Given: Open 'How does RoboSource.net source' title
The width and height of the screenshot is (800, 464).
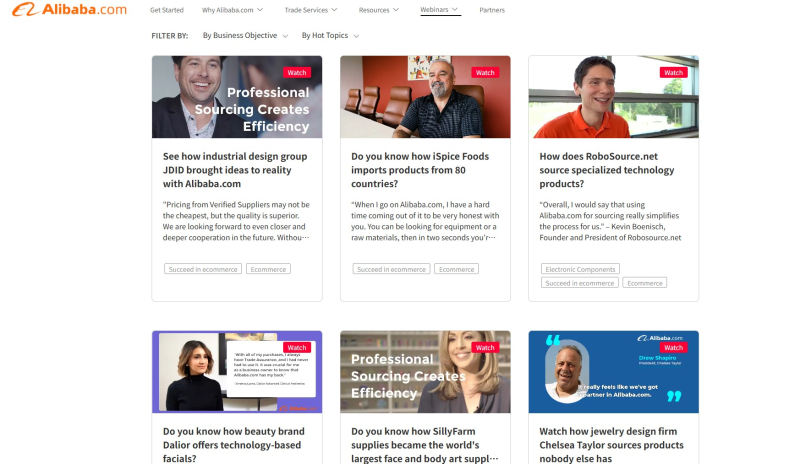Looking at the screenshot, I should pos(607,170).
